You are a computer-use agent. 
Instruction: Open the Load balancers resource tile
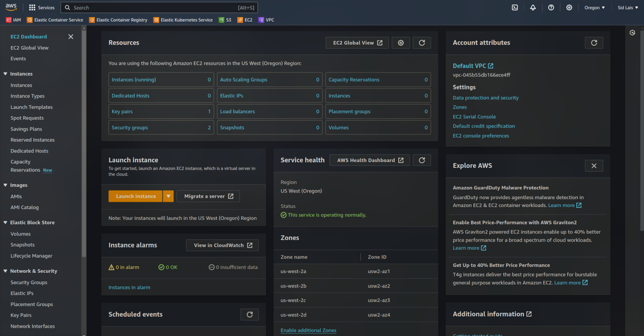click(270, 111)
